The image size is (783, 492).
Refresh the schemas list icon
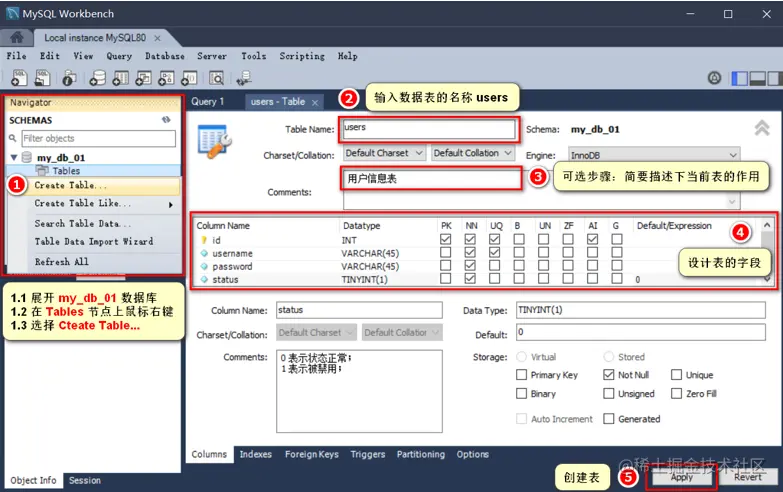(166, 120)
